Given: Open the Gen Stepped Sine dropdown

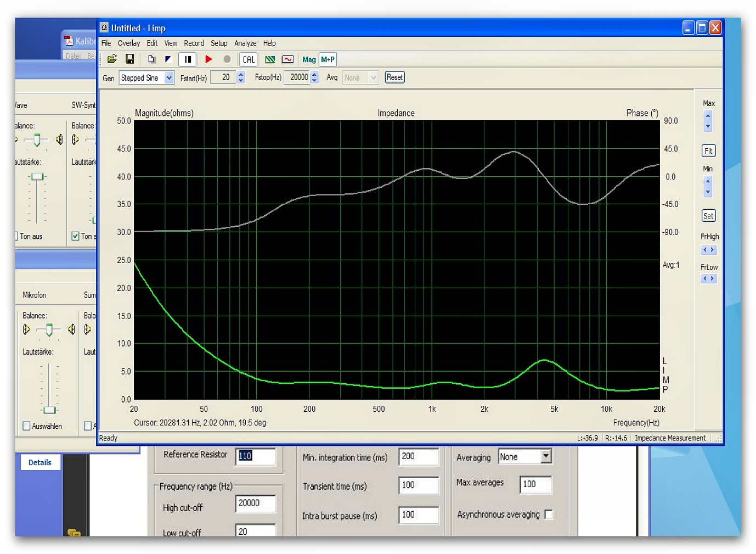Looking at the screenshot, I should click(x=169, y=78).
